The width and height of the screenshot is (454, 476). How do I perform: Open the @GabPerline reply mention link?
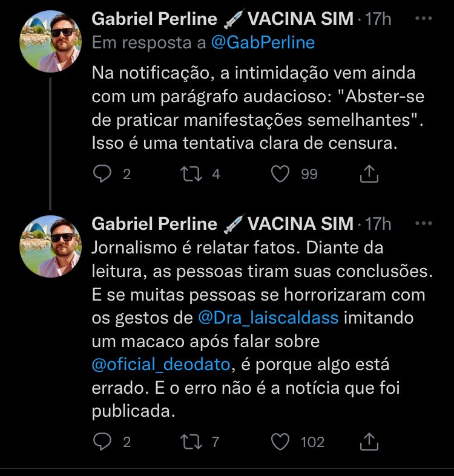[x=263, y=42]
